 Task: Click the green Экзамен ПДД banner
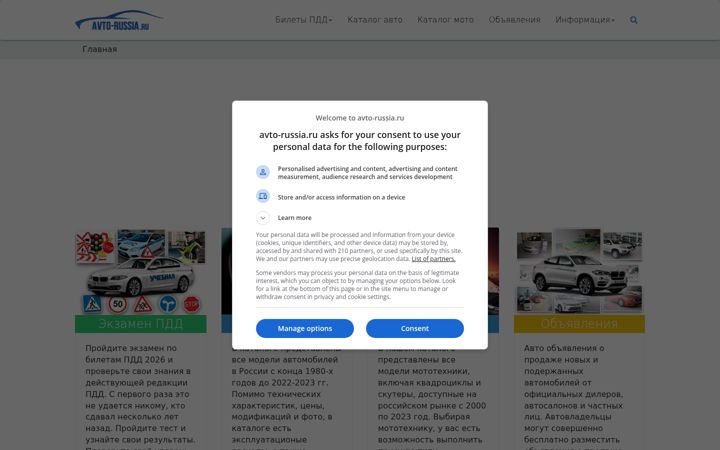click(x=141, y=324)
